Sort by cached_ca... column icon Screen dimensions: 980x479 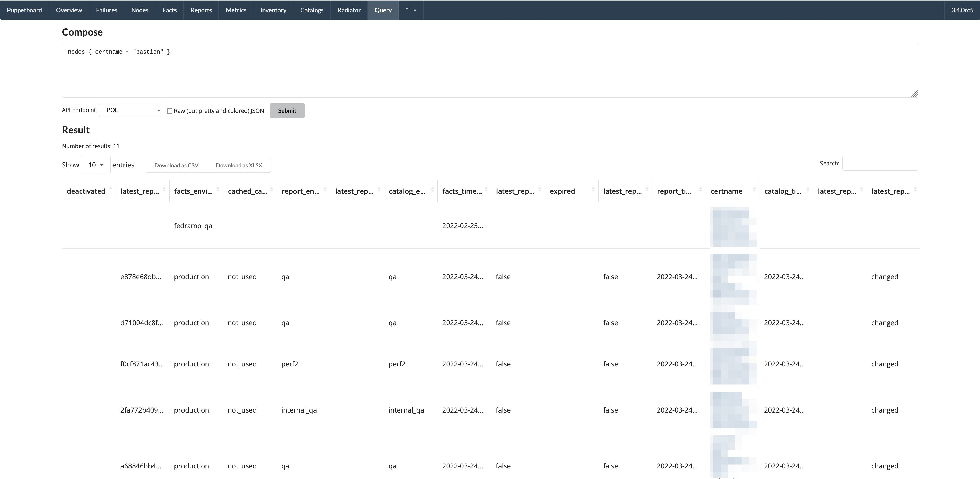(x=271, y=190)
